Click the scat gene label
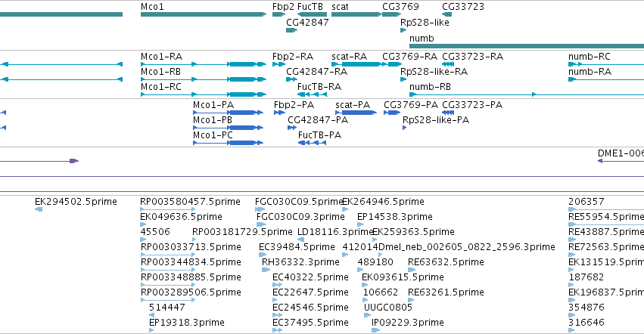 (340, 7)
